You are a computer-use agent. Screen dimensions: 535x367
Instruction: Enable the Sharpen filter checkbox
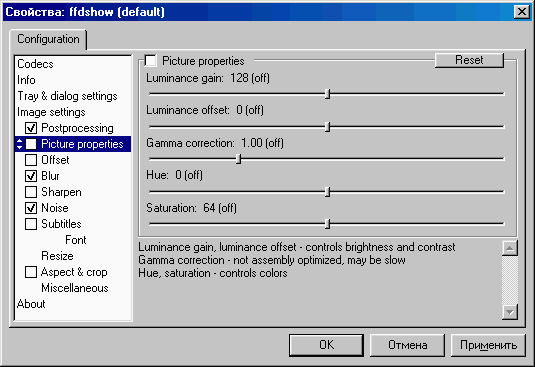point(31,192)
